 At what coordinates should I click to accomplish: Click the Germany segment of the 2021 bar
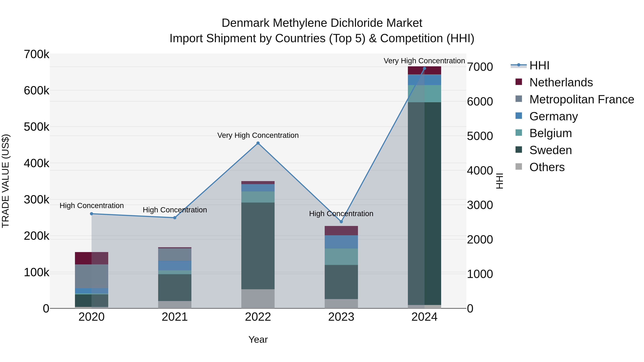175,266
